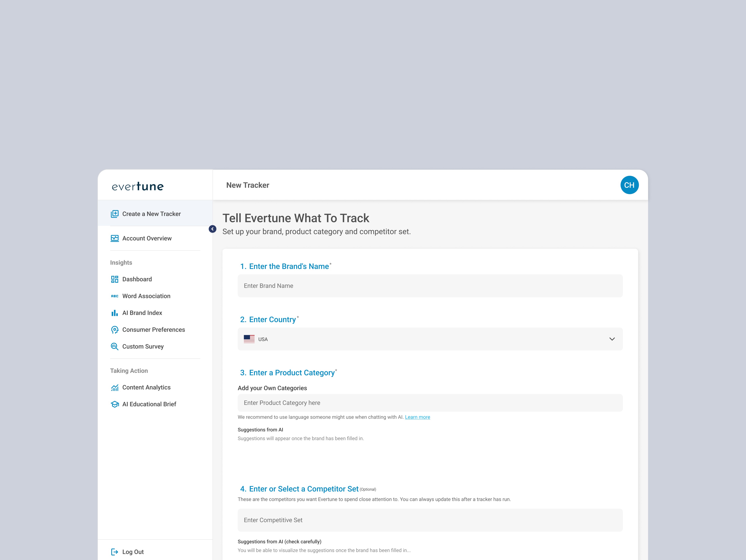The width and height of the screenshot is (746, 560).
Task: Click the Word Association ABC icon
Action: click(115, 296)
